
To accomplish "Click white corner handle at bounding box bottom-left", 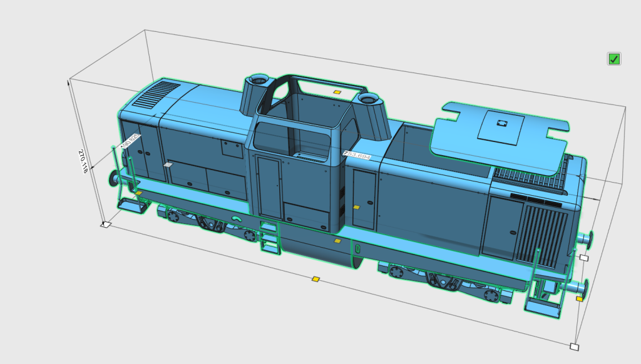I will pyautogui.click(x=106, y=225).
